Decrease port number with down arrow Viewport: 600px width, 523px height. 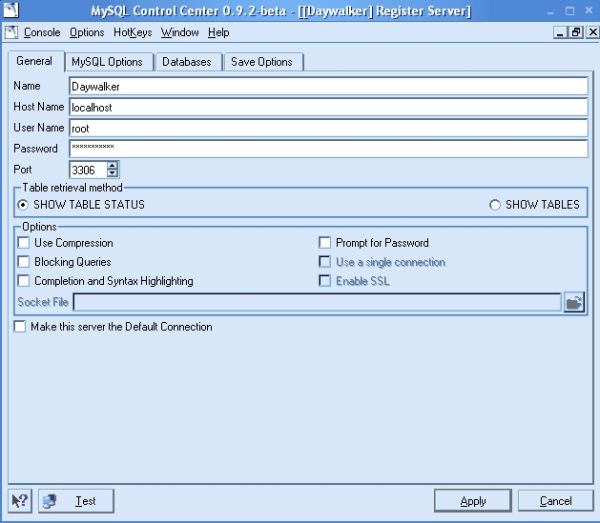coord(112,173)
